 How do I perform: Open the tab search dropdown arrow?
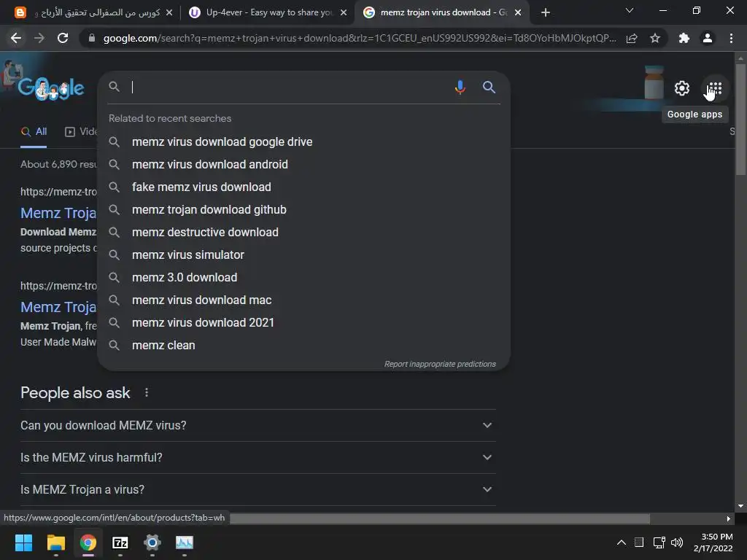coord(630,10)
